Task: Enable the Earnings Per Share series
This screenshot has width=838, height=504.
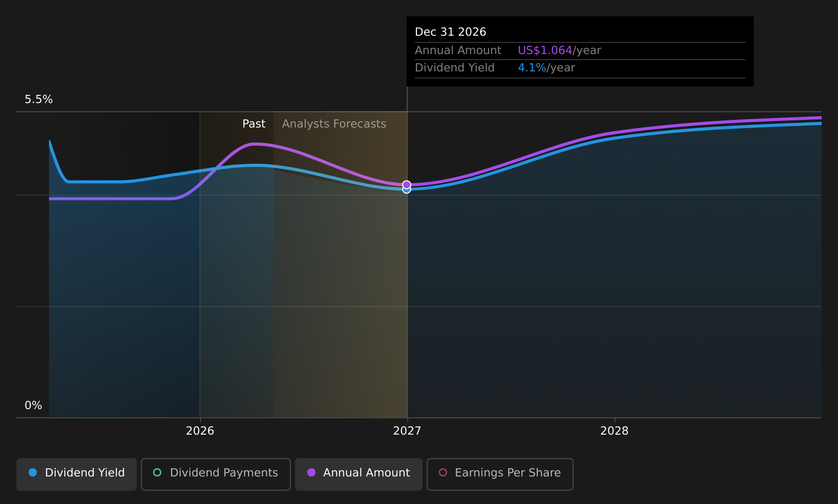Action: (500, 474)
